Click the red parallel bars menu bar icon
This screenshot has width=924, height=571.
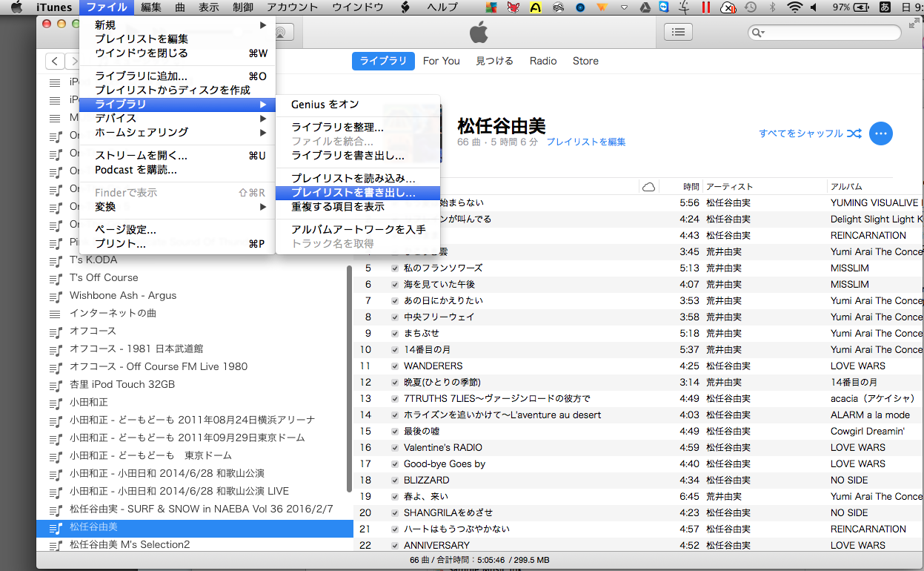(x=706, y=7)
